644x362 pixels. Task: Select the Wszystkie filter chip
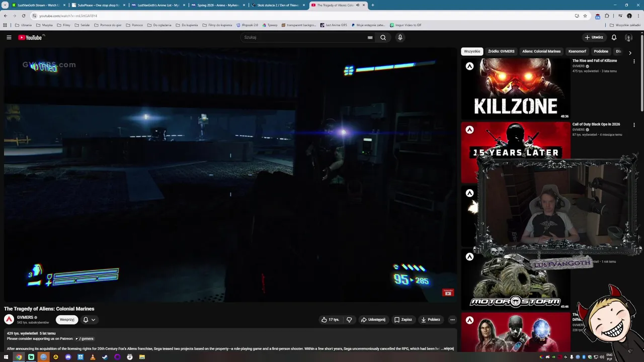coord(472,51)
